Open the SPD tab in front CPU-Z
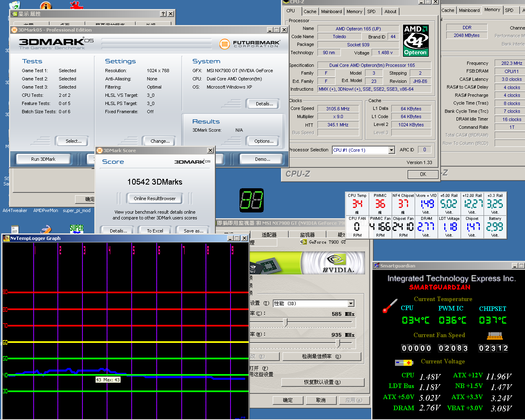Image resolution: width=525 pixels, height=420 pixels. [x=371, y=11]
